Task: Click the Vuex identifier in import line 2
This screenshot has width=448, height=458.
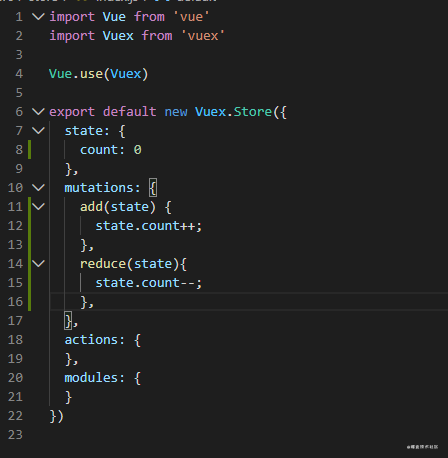Action: (x=118, y=36)
